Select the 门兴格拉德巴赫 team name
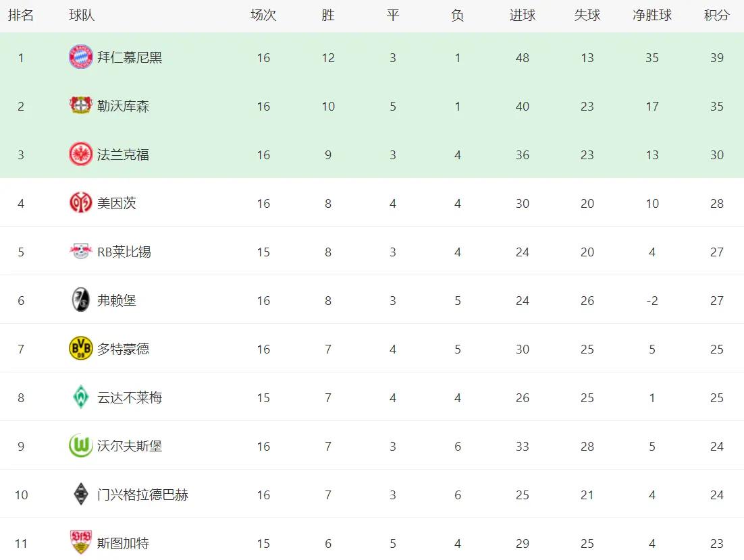Viewport: 744px width, 560px height. click(x=142, y=495)
